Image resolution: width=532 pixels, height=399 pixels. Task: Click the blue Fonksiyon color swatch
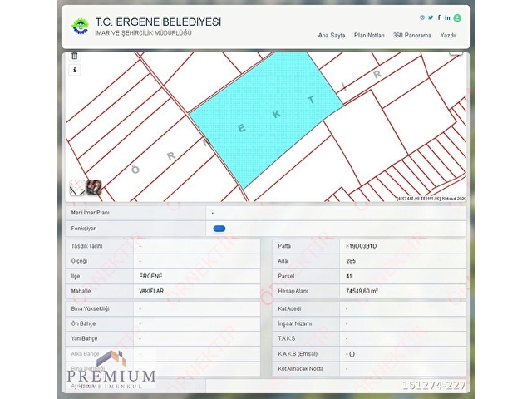[x=219, y=229]
